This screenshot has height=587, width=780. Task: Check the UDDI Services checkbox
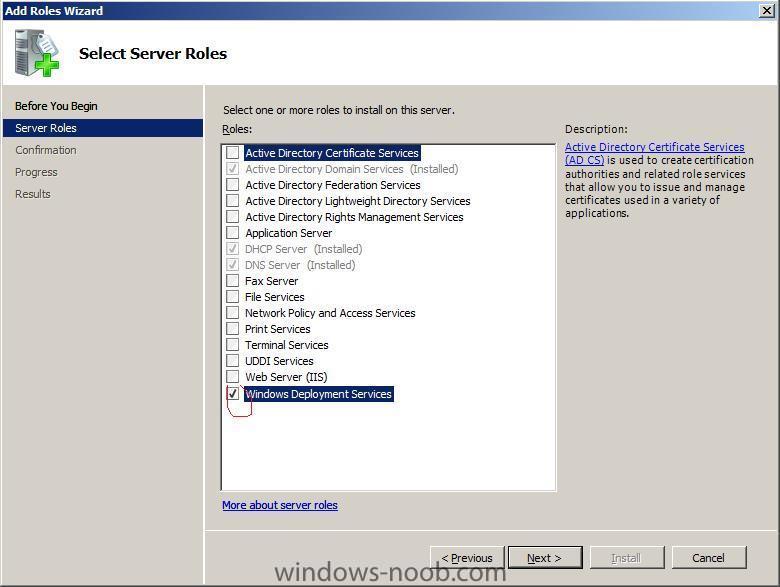click(232, 360)
